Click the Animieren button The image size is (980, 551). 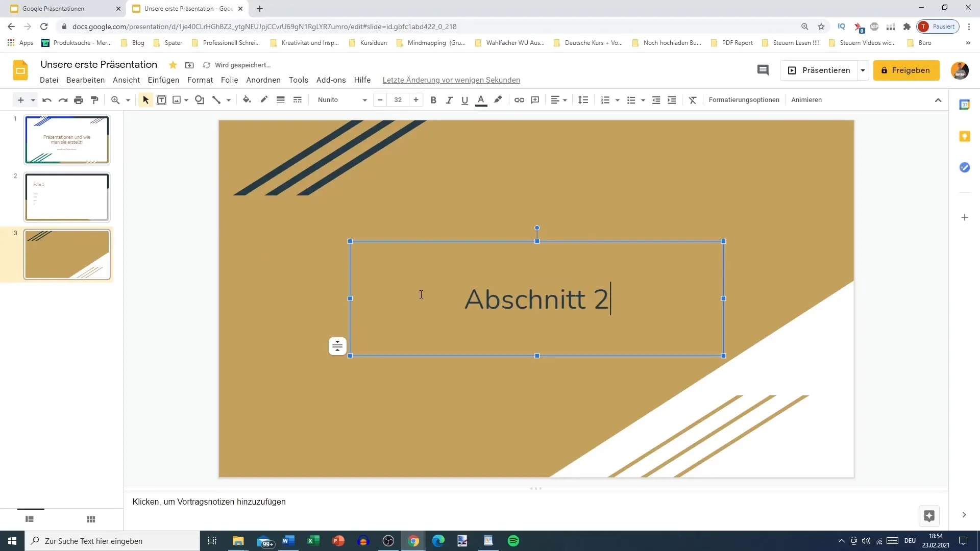806,100
